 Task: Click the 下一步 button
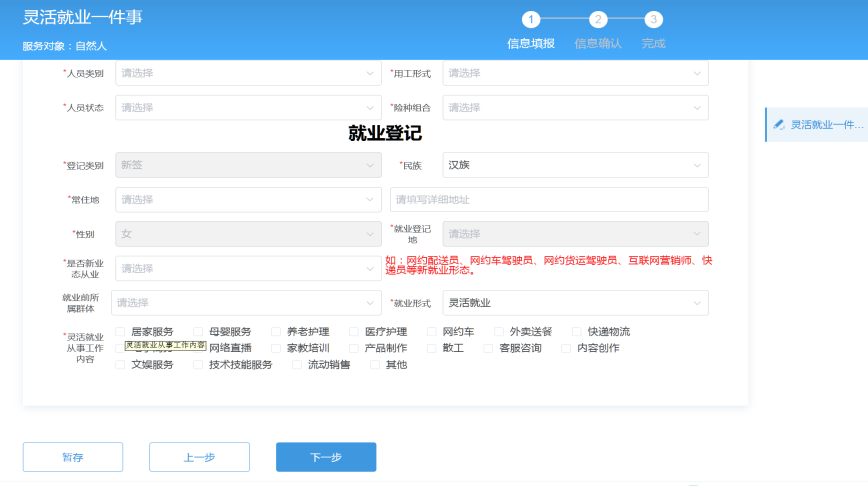326,457
